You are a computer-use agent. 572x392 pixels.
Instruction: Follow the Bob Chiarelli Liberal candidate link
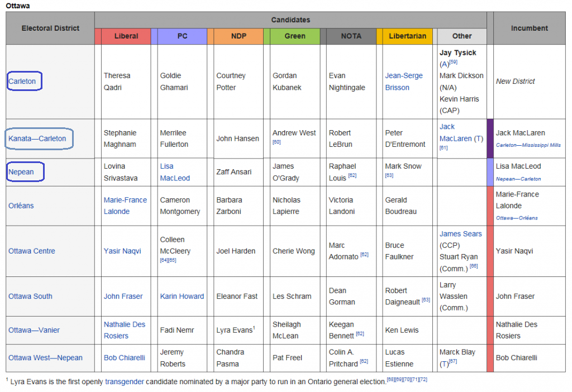click(x=124, y=358)
